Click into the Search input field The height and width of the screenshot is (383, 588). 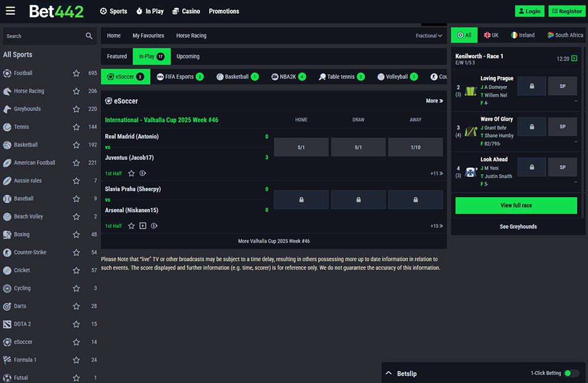pyautogui.click(x=44, y=36)
